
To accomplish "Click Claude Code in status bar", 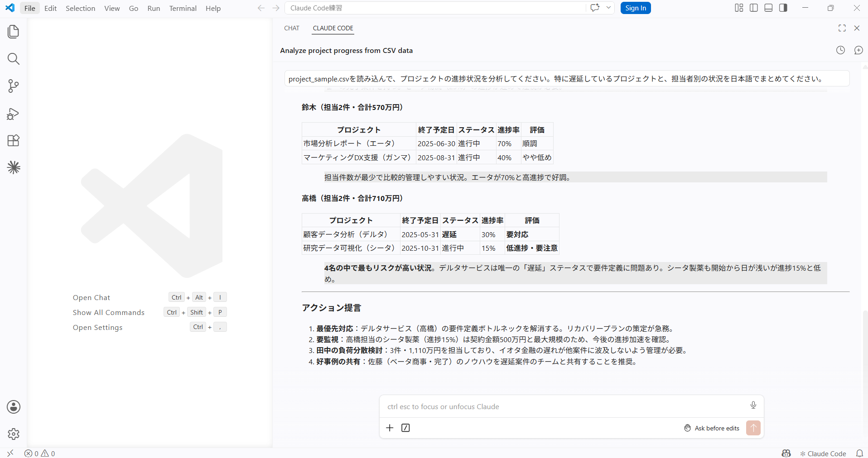I will pos(823,453).
